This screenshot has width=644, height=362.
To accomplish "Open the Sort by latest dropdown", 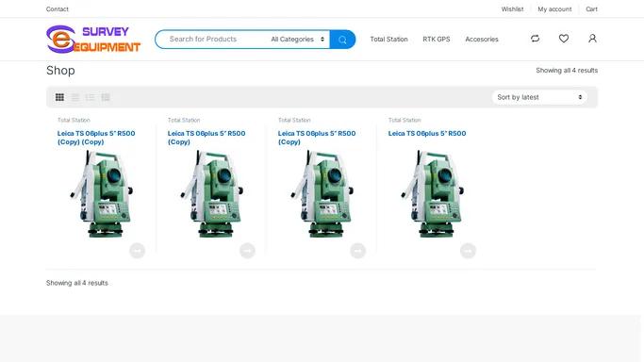I will pyautogui.click(x=539, y=97).
